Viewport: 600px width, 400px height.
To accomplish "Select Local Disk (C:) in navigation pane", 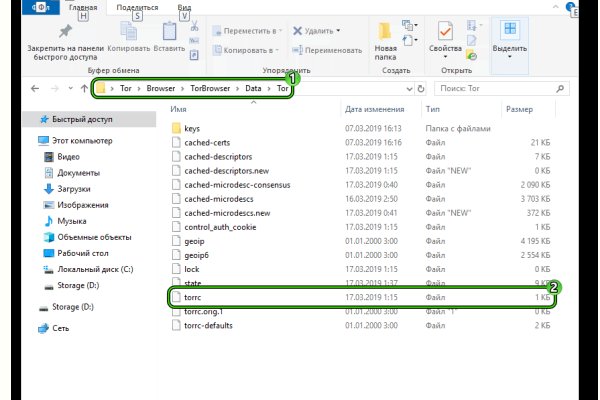I will (x=96, y=269).
